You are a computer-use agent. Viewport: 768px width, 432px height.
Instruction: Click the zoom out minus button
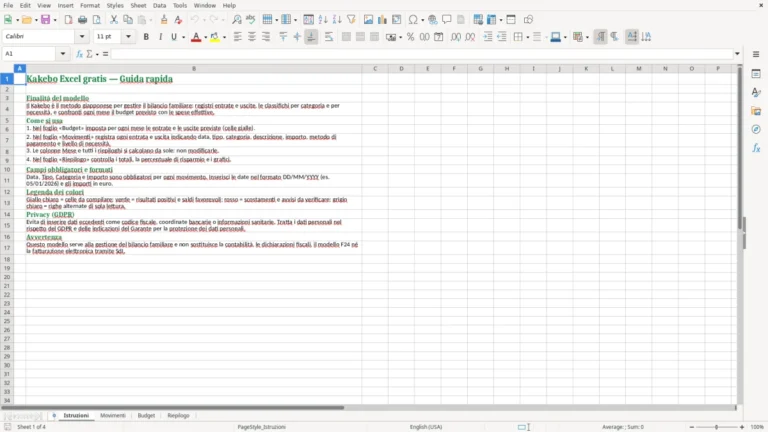pyautogui.click(x=692, y=427)
